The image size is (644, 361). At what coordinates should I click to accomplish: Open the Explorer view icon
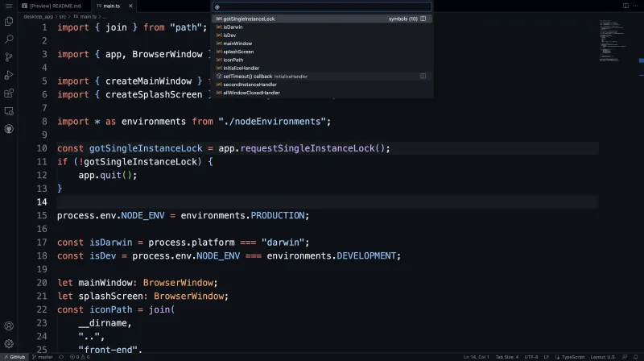[x=9, y=21]
